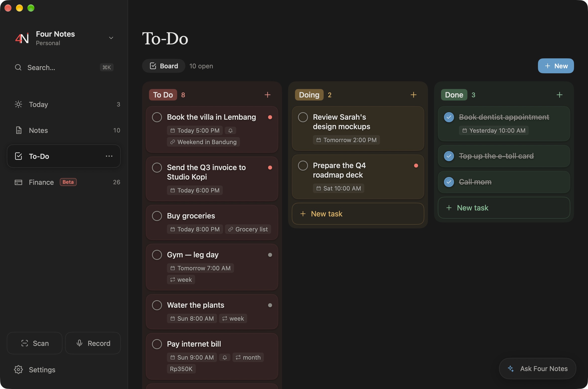Click the red priority dot on Lembang villa task
Viewport: 588px width, 389px height.
[270, 117]
